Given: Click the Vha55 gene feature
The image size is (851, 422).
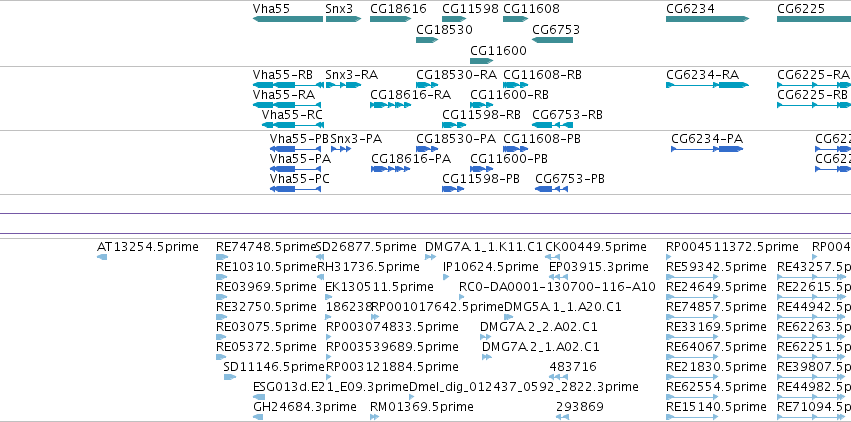Looking at the screenshot, I should tap(288, 19).
